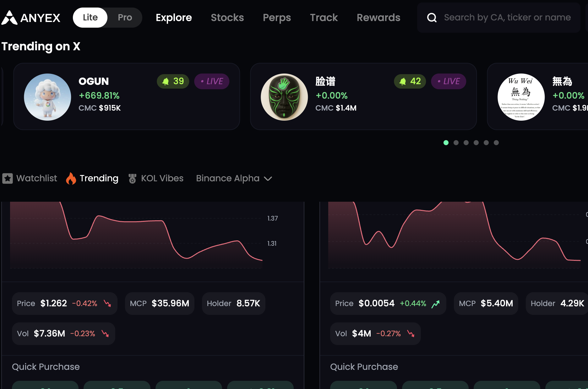The image size is (588, 389).
Task: Click the OGUN token avatar
Action: pos(47,97)
